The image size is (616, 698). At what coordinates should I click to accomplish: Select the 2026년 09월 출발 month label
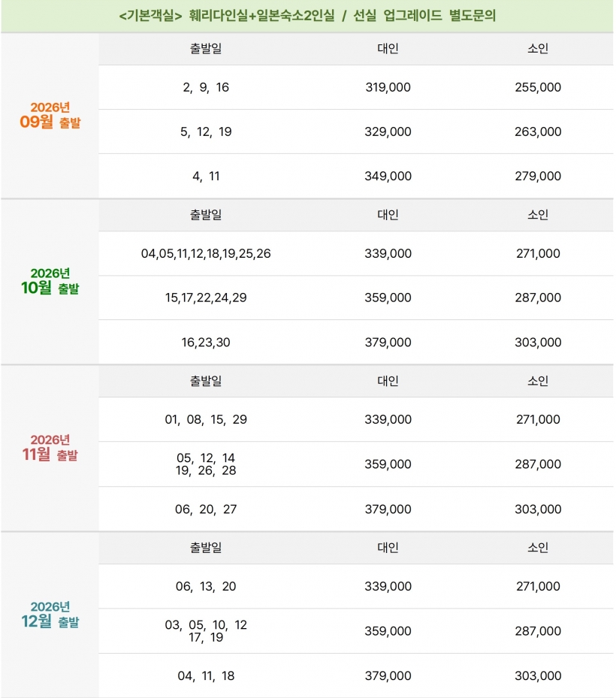pos(50,115)
